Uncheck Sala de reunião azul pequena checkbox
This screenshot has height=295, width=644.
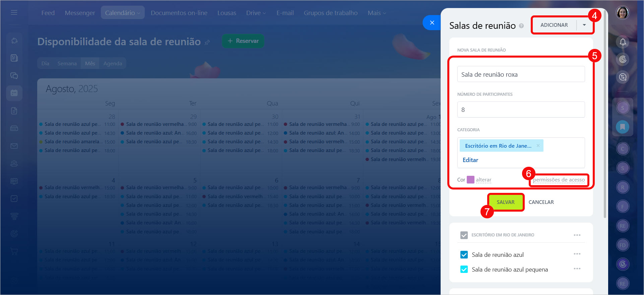[464, 269]
